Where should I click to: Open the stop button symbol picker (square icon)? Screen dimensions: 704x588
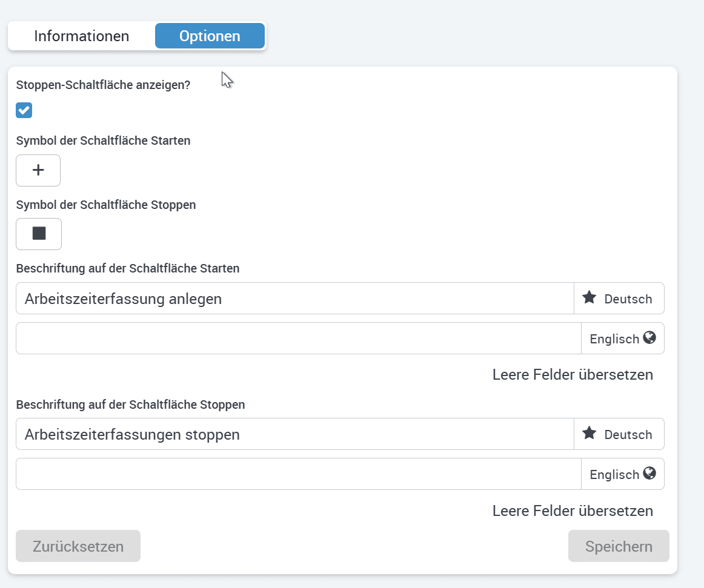pyautogui.click(x=39, y=234)
